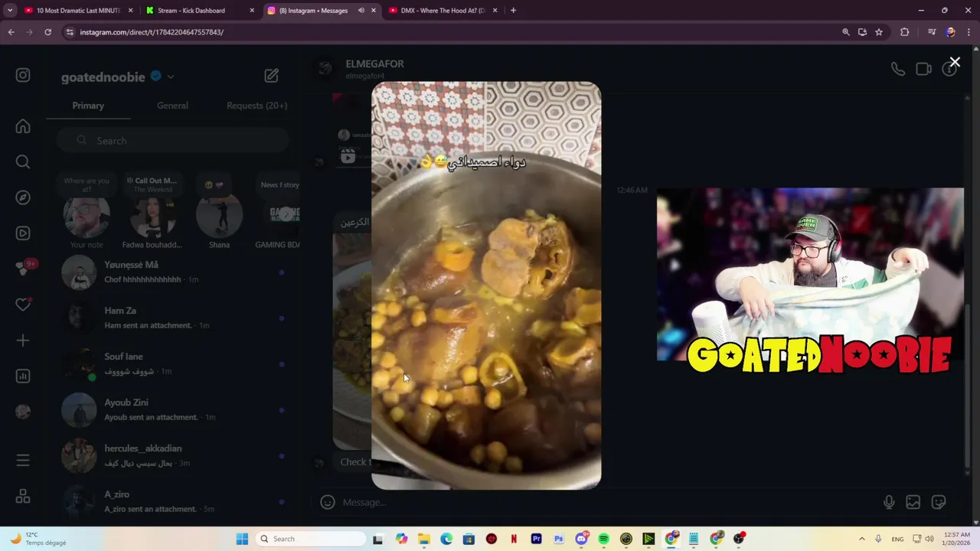
Task: Click the address bar URL
Action: point(152,32)
